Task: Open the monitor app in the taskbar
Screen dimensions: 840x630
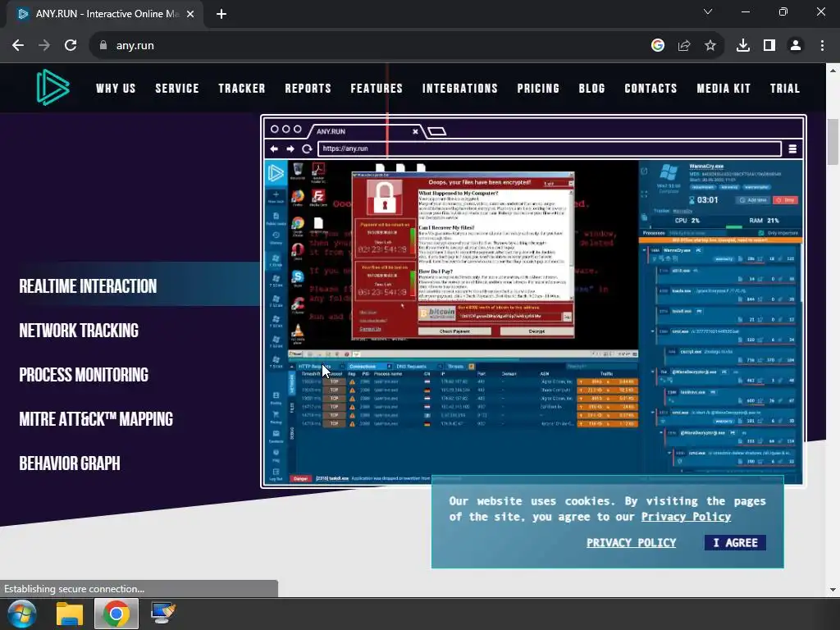Action: (x=163, y=614)
